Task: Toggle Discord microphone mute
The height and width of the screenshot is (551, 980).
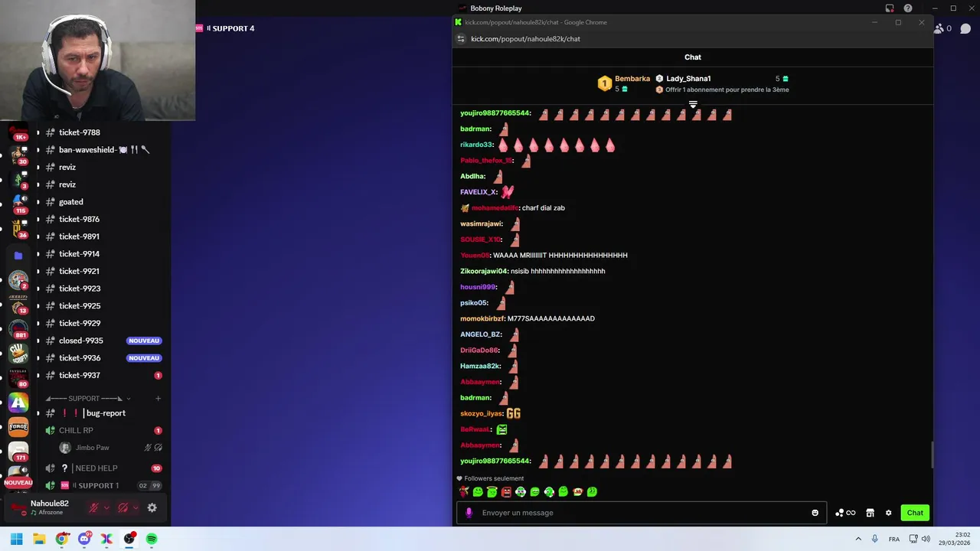Action: pos(94,507)
